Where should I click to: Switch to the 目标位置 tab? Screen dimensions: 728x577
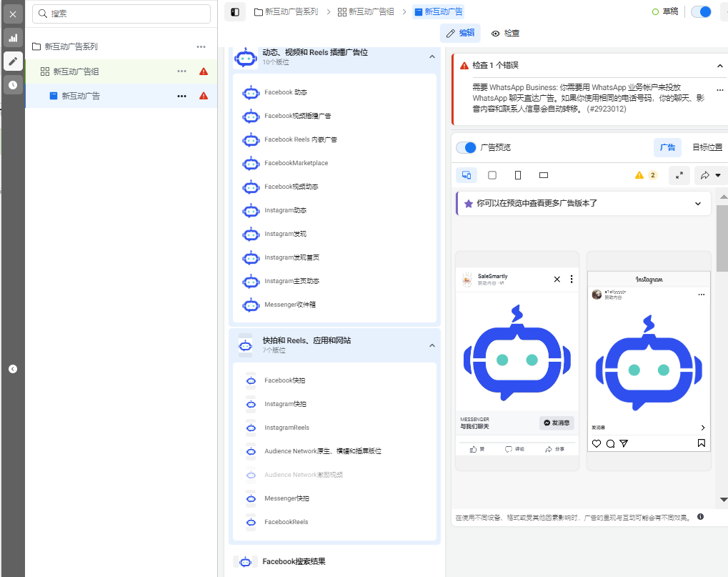(x=707, y=147)
